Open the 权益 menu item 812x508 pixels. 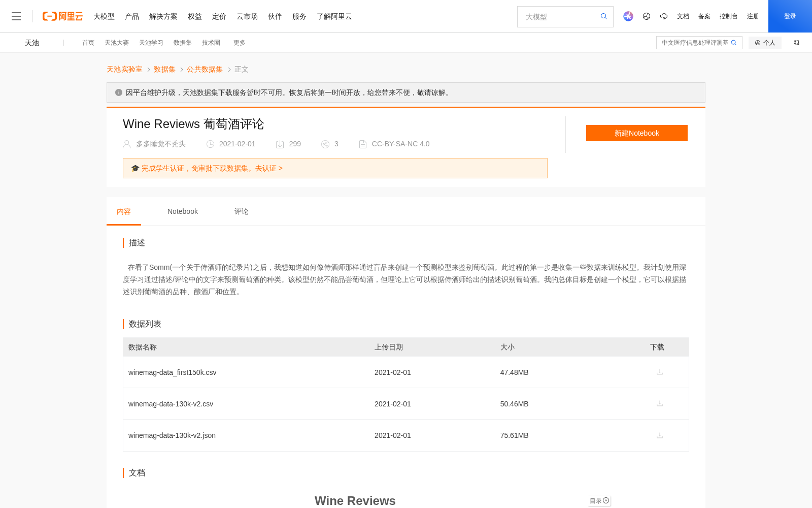195,16
